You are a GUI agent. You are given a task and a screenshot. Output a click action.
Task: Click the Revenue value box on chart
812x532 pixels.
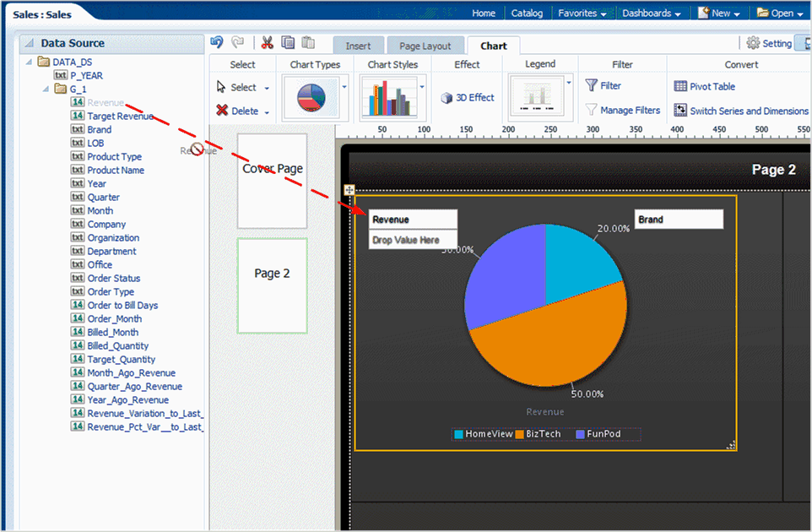413,219
